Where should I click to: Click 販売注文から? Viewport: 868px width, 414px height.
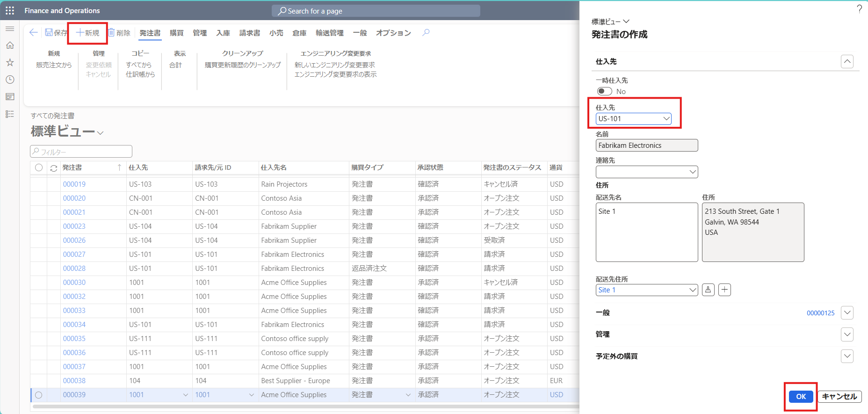click(x=54, y=65)
